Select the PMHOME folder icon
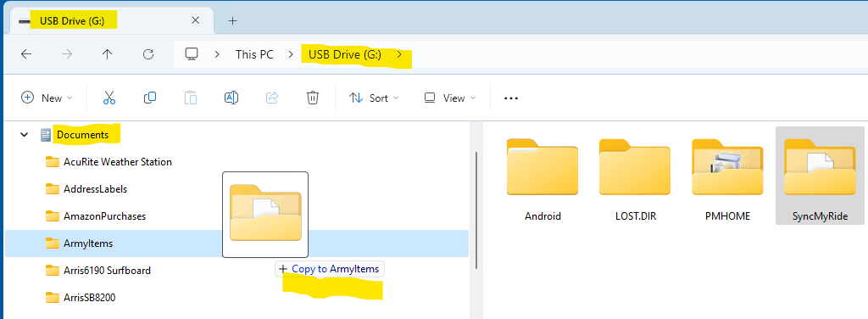The width and height of the screenshot is (868, 319). (727, 167)
